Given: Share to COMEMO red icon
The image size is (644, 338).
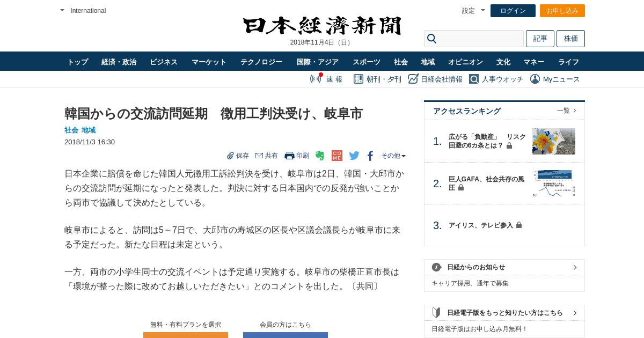Looking at the screenshot, I should [337, 156].
